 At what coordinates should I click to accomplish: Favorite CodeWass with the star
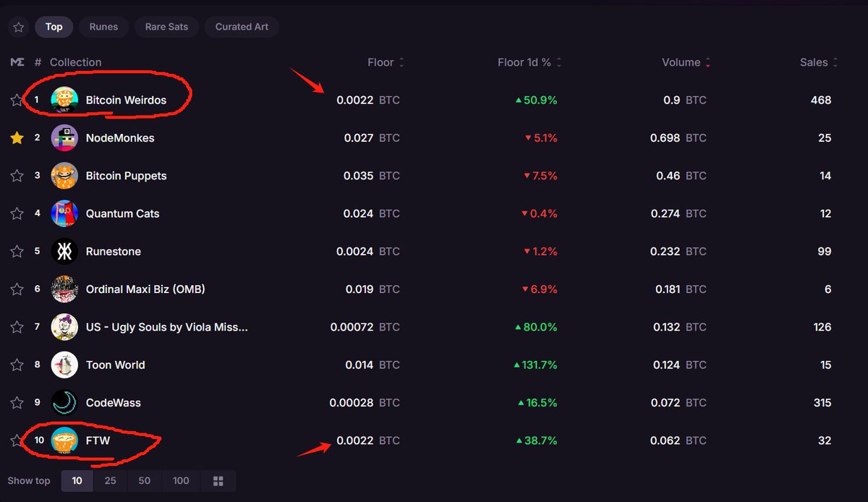click(x=17, y=403)
